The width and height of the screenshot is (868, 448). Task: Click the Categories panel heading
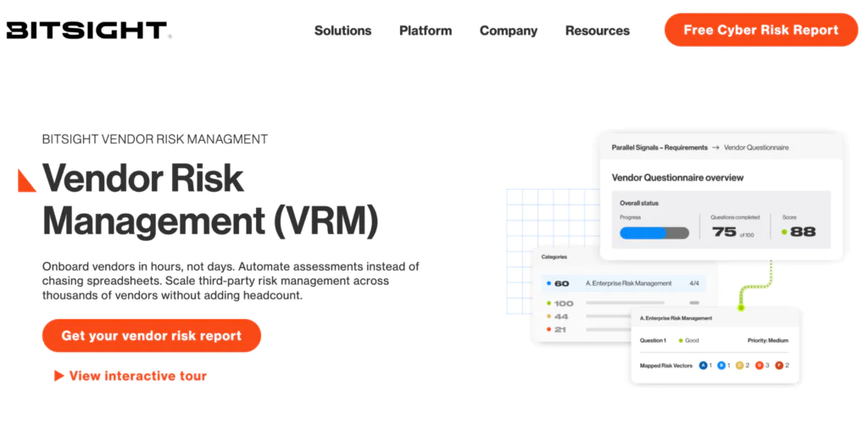[x=554, y=257]
